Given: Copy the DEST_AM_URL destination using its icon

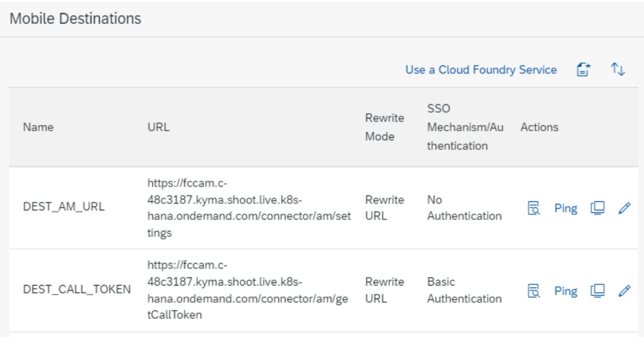Looking at the screenshot, I should tap(597, 208).
